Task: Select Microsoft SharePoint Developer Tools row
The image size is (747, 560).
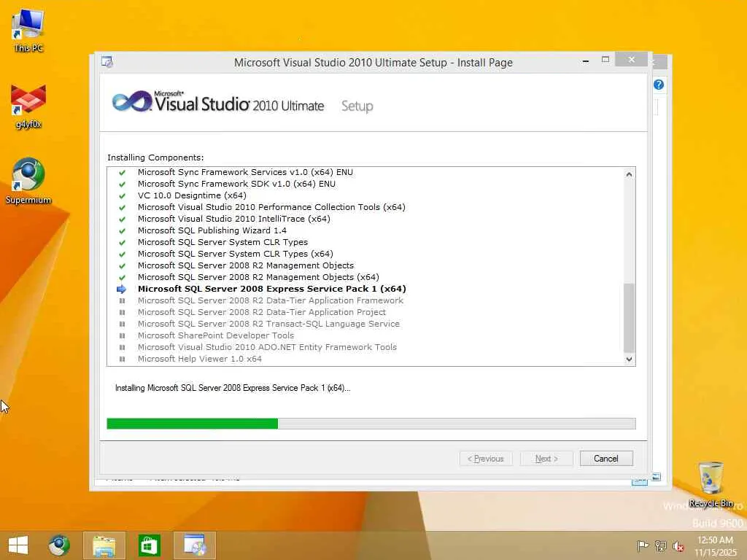Action: coord(216,335)
